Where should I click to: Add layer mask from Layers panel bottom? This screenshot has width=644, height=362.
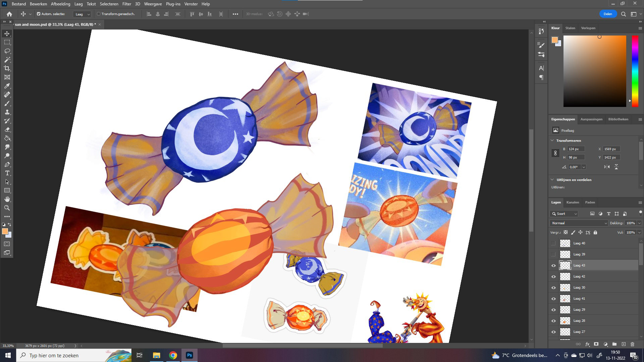(596, 344)
